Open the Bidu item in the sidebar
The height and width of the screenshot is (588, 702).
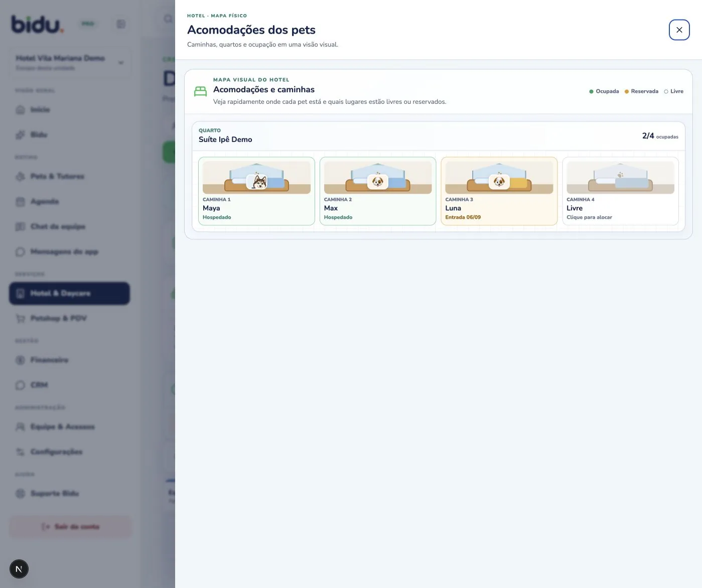pos(69,135)
